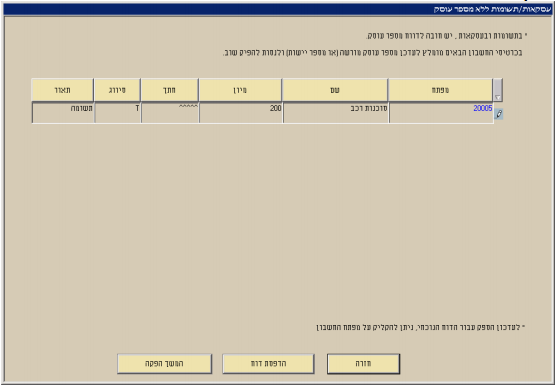Sort by the תאור column header
Screen dimensions: 555x387
(63, 90)
